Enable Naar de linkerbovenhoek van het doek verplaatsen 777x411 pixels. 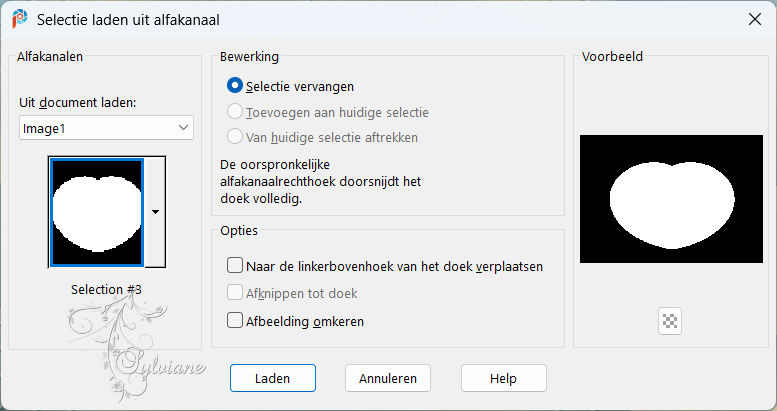point(235,265)
